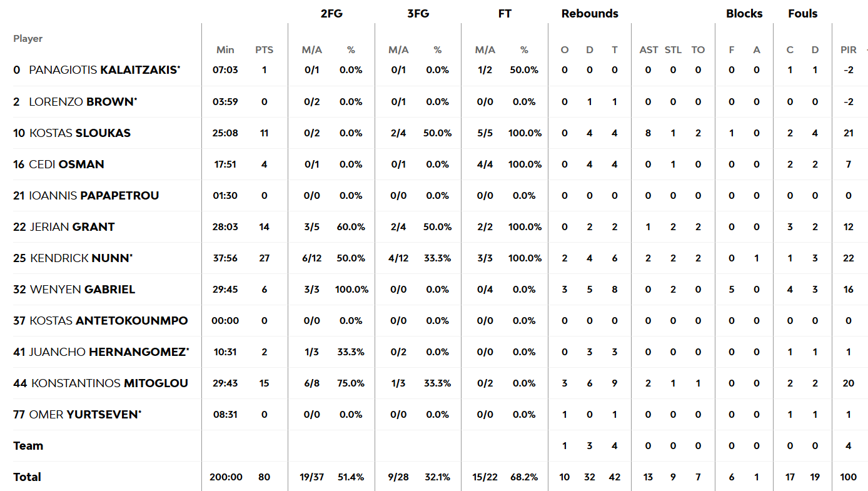Screen dimensions: 868x491
Task: Click the Player column header
Action: pos(28,39)
